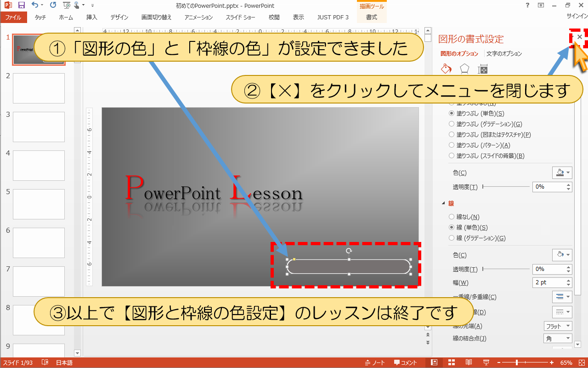Choose 塗りつぶし (単色) radio button
Screen dimensions: 588x368
pos(452,113)
